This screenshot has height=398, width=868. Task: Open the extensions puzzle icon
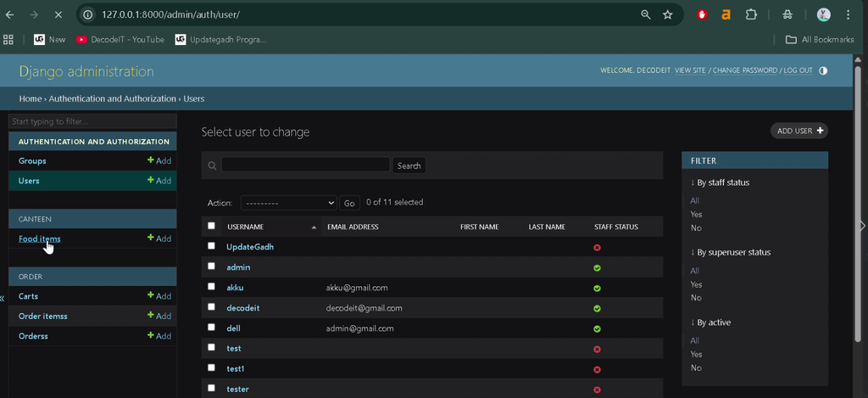pyautogui.click(x=751, y=15)
